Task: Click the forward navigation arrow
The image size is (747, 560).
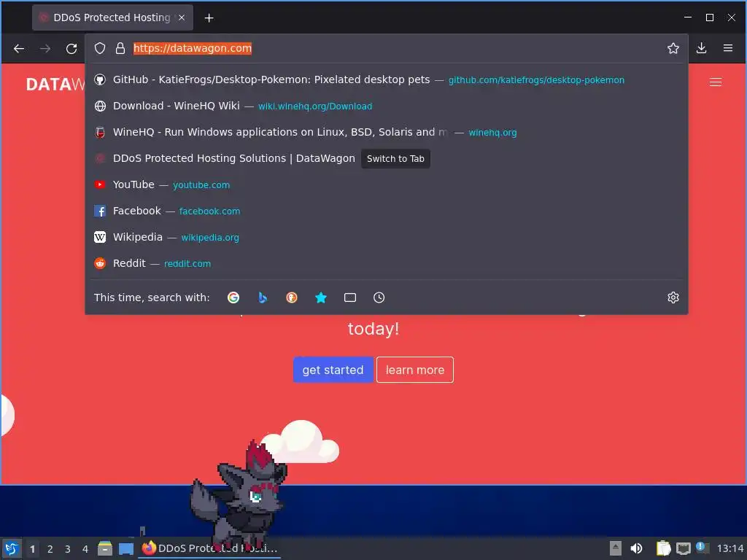Action: pyautogui.click(x=45, y=49)
